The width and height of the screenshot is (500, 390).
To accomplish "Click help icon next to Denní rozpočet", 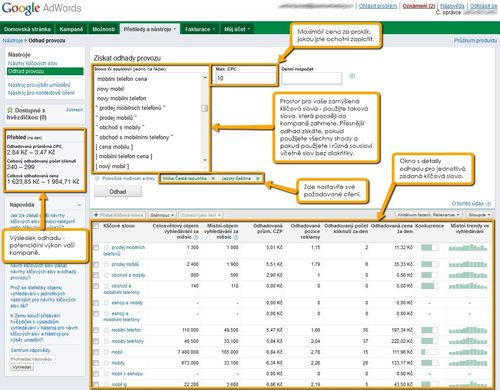I will (x=352, y=76).
